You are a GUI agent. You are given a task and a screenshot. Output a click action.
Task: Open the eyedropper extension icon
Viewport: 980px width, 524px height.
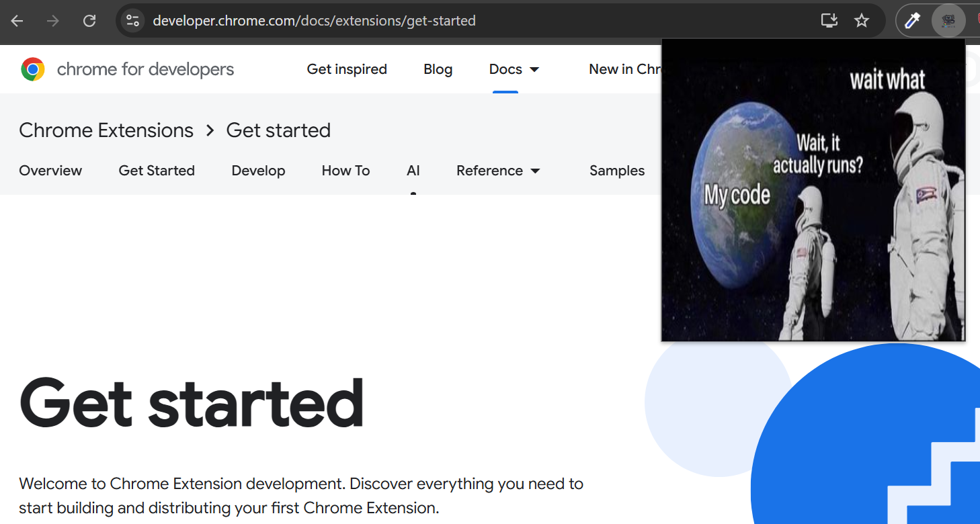click(x=912, y=21)
